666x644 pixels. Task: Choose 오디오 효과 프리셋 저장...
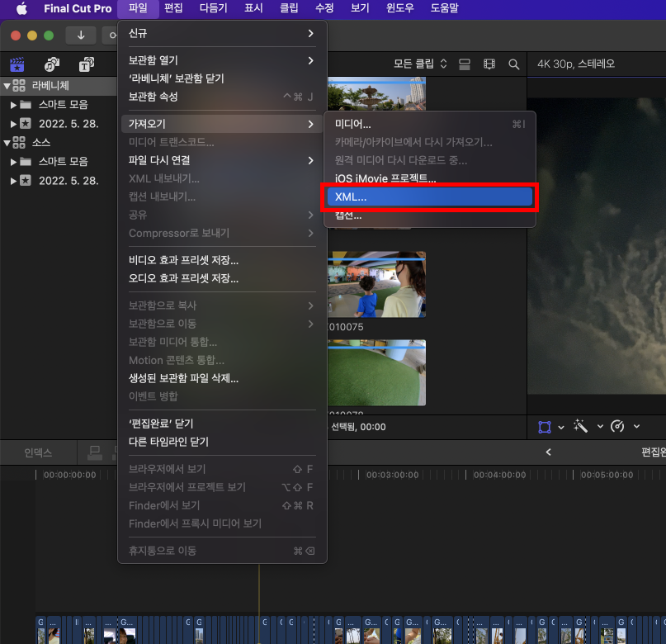tap(222, 278)
